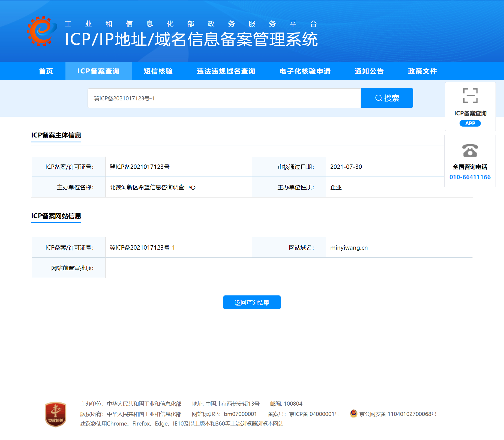Screen dimensions: 504x440
Task: Click the approval date 2021-07-30
Action: pyautogui.click(x=346, y=167)
